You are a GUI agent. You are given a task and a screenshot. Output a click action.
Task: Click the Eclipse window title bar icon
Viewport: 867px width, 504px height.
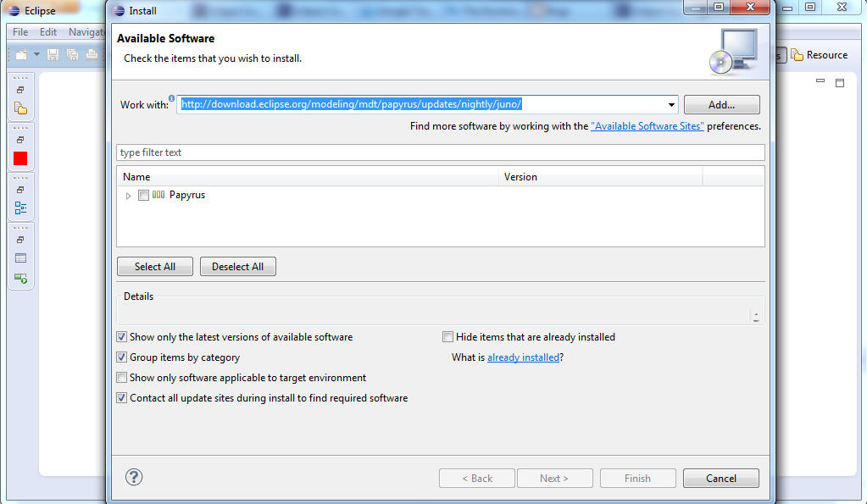[14, 10]
